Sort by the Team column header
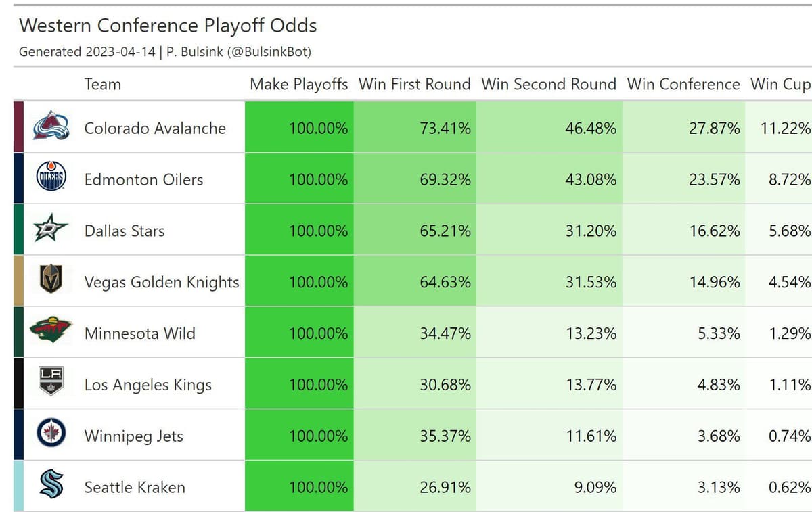The height and width of the screenshot is (512, 812). [103, 85]
